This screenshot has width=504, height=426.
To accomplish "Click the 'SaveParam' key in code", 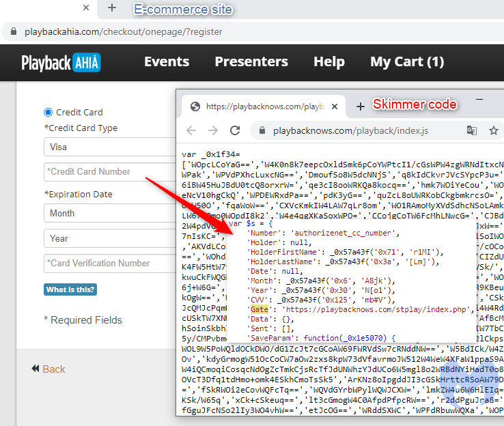I will 272,338.
